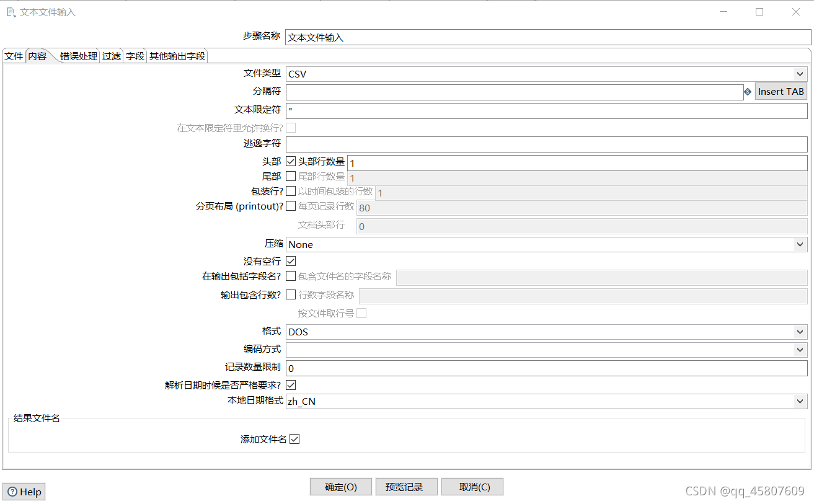Click the Insert TAB button
814x504 pixels.
click(781, 91)
